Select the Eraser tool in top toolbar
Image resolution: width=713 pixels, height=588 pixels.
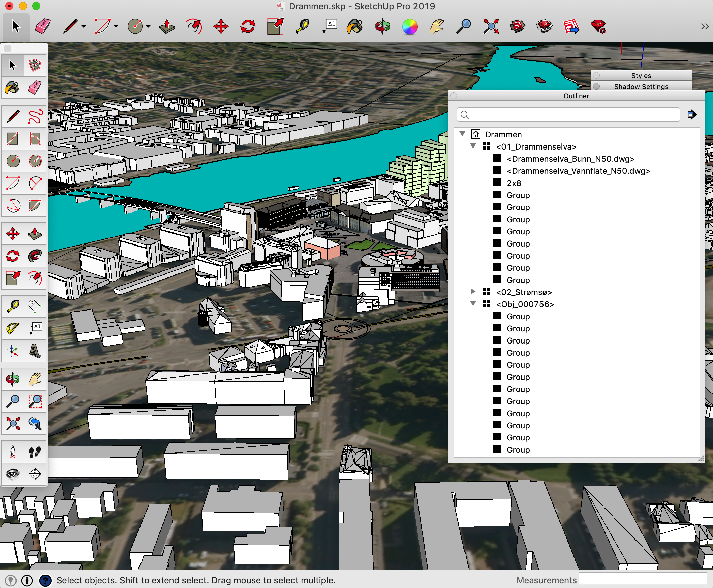coord(42,26)
